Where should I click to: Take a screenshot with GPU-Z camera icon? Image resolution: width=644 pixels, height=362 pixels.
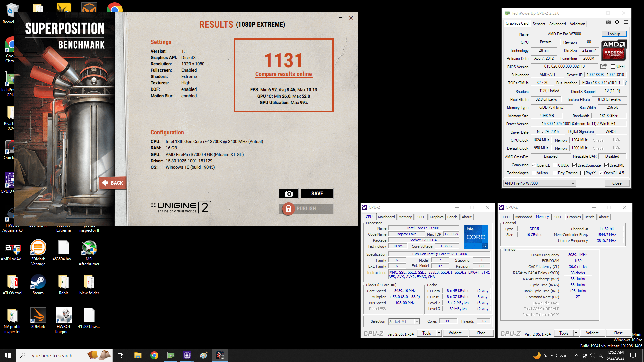pyautogui.click(x=608, y=22)
